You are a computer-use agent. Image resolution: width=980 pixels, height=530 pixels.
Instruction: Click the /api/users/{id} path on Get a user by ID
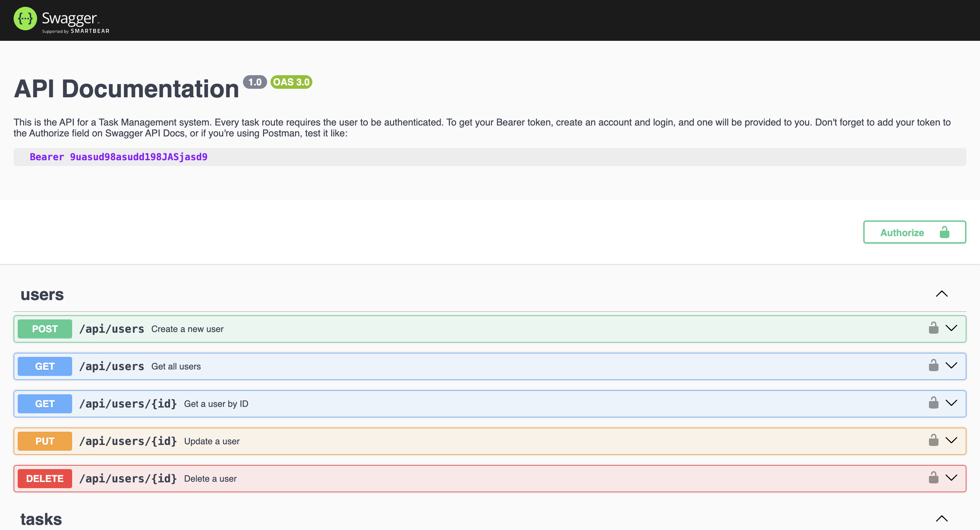[x=128, y=403]
